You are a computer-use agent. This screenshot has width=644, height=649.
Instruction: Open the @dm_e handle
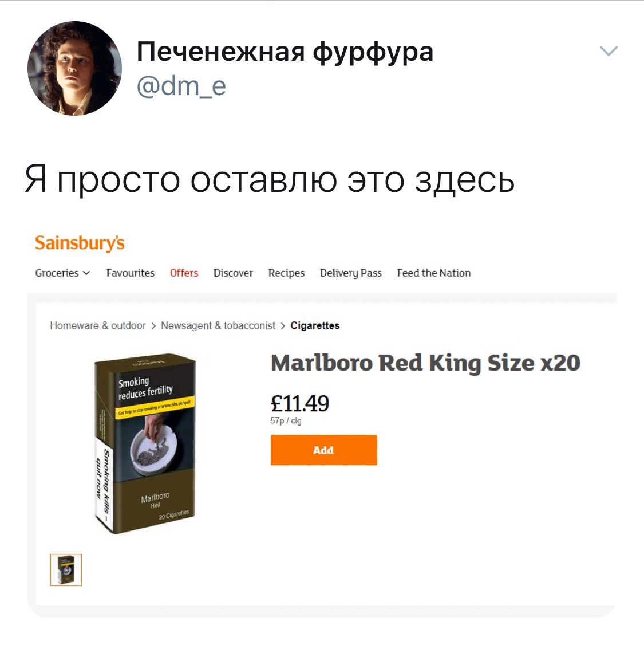[x=181, y=86]
